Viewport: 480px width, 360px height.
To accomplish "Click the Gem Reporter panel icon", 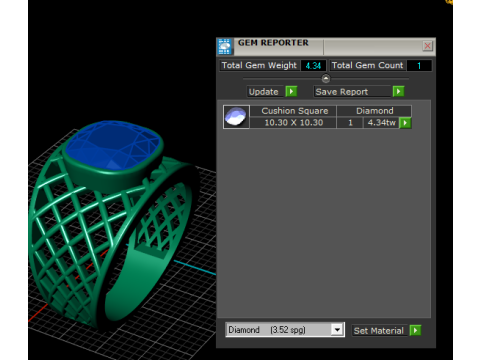I will pyautogui.click(x=225, y=46).
